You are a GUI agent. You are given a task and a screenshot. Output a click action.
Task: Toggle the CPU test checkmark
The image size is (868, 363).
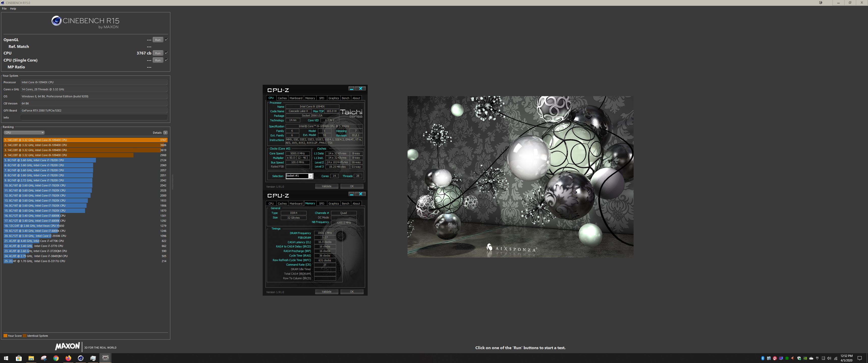click(x=167, y=53)
